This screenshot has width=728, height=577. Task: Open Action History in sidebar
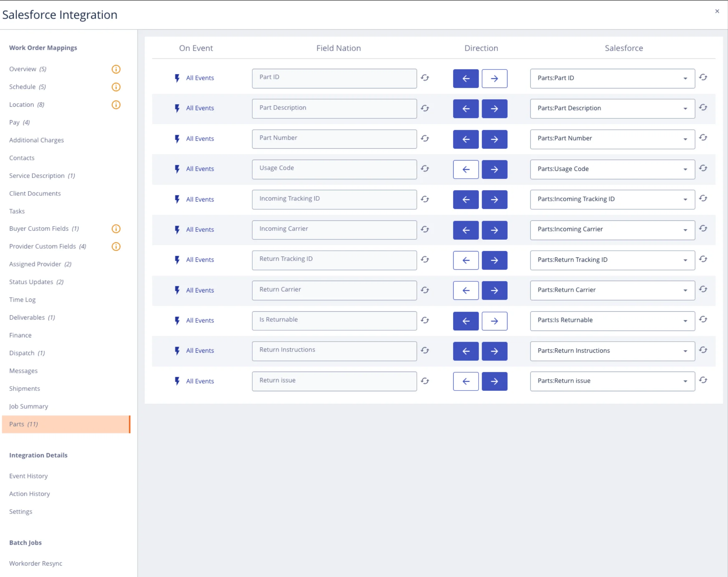click(30, 494)
